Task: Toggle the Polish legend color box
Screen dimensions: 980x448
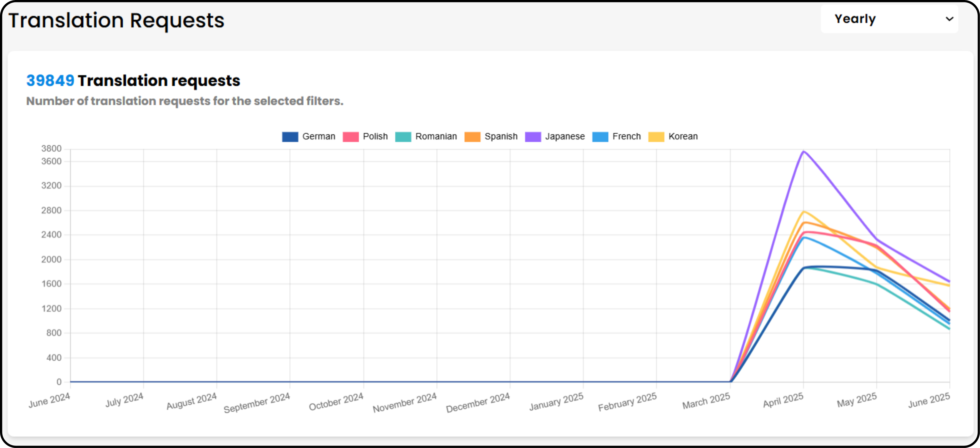Action: [x=350, y=137]
